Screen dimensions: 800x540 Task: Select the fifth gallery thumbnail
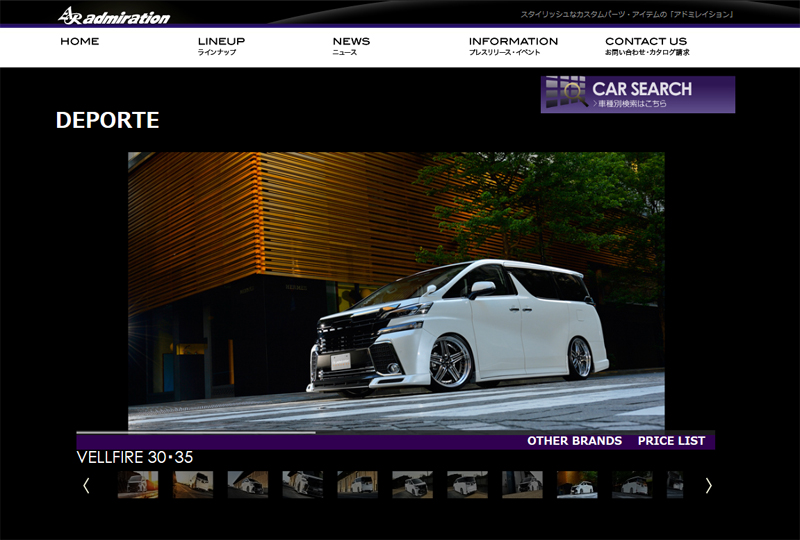point(357,485)
